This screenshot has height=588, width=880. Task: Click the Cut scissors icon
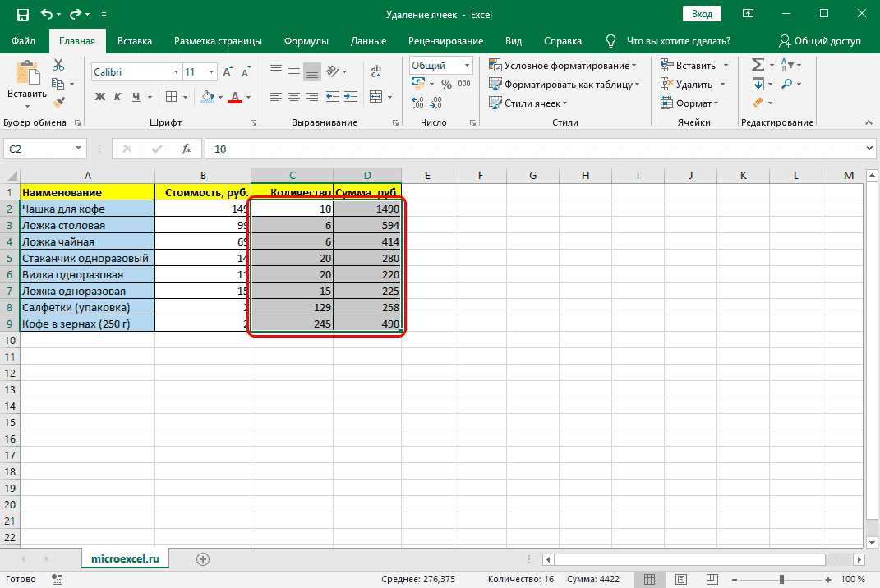pyautogui.click(x=58, y=65)
